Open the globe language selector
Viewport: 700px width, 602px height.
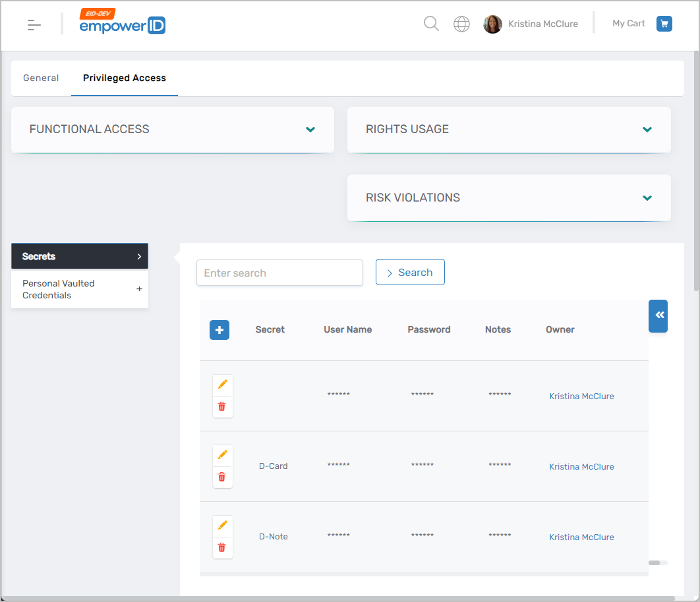coord(461,24)
